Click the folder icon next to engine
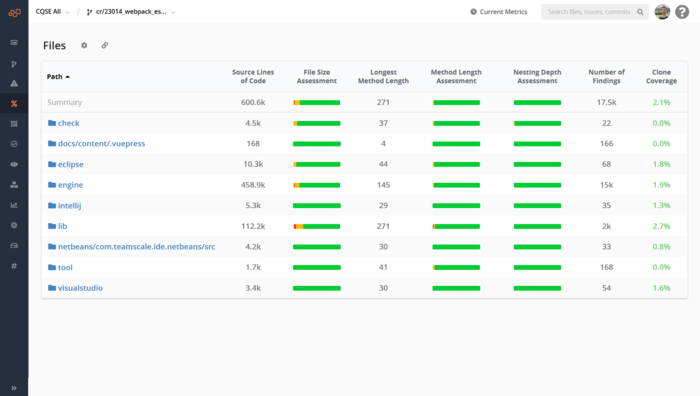This screenshot has height=396, width=700. 52,184
